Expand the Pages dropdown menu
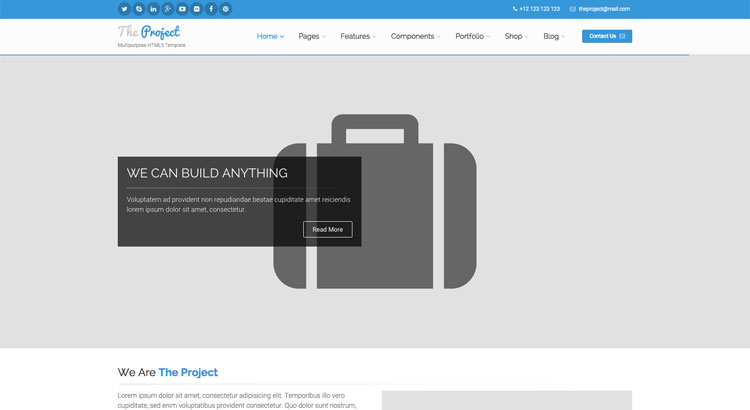Viewport: 750px width, 410px height. 312,36
